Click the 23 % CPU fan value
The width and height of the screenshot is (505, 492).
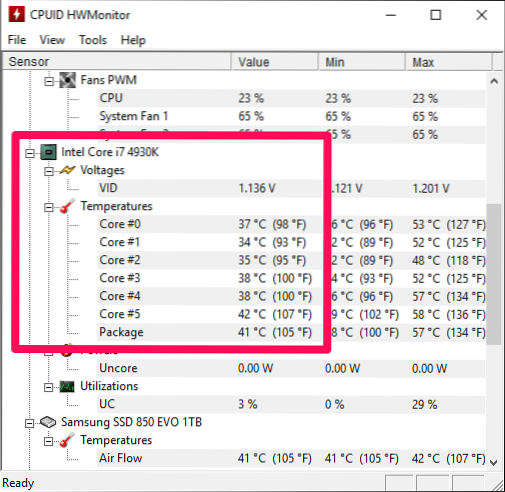pyautogui.click(x=251, y=98)
